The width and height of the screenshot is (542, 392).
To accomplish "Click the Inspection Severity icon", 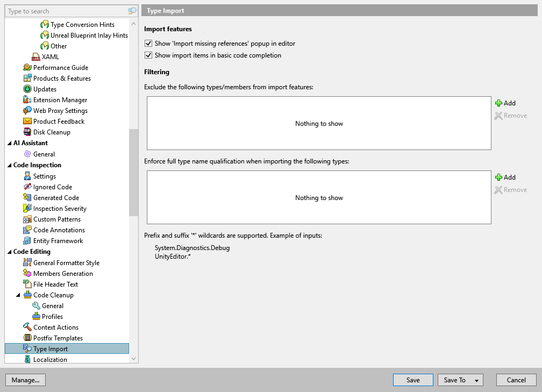I will tap(27, 208).
